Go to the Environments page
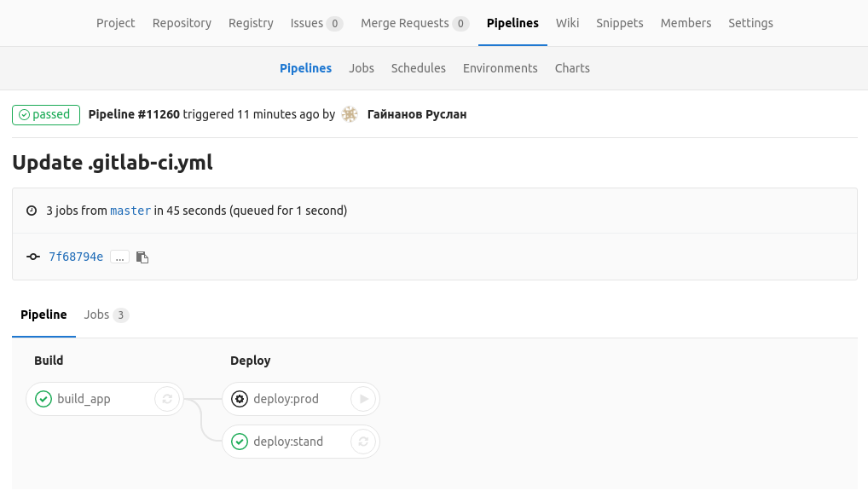This screenshot has width=868, height=491. coord(501,68)
